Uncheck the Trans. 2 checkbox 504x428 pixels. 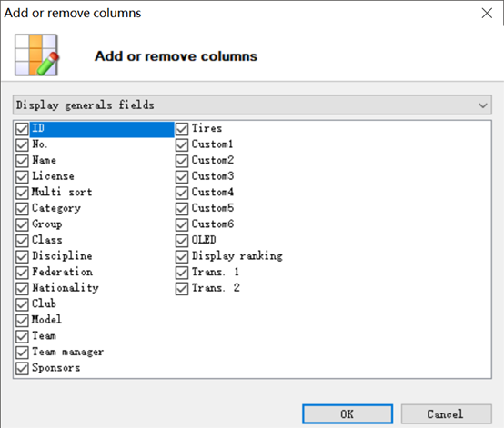[x=182, y=288]
